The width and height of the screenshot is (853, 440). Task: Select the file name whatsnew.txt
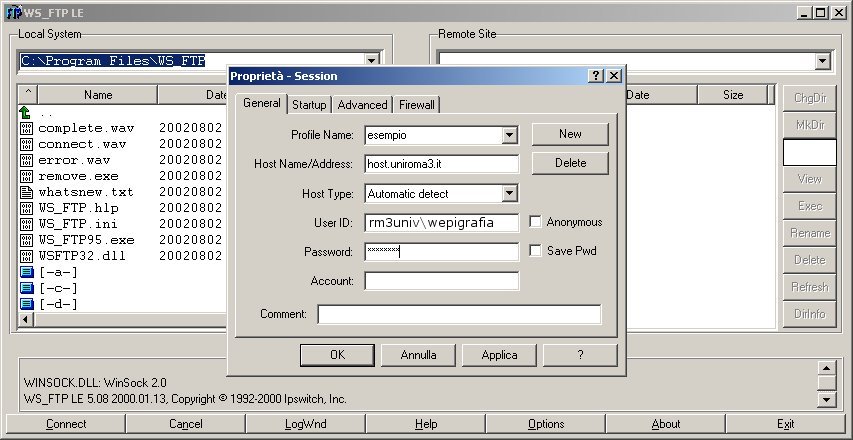click(x=86, y=192)
